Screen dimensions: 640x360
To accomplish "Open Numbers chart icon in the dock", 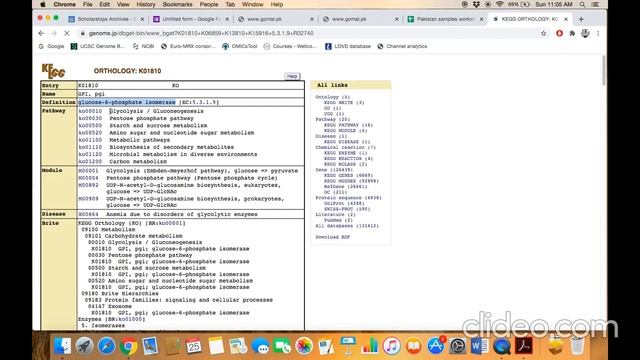I will [x=370, y=346].
